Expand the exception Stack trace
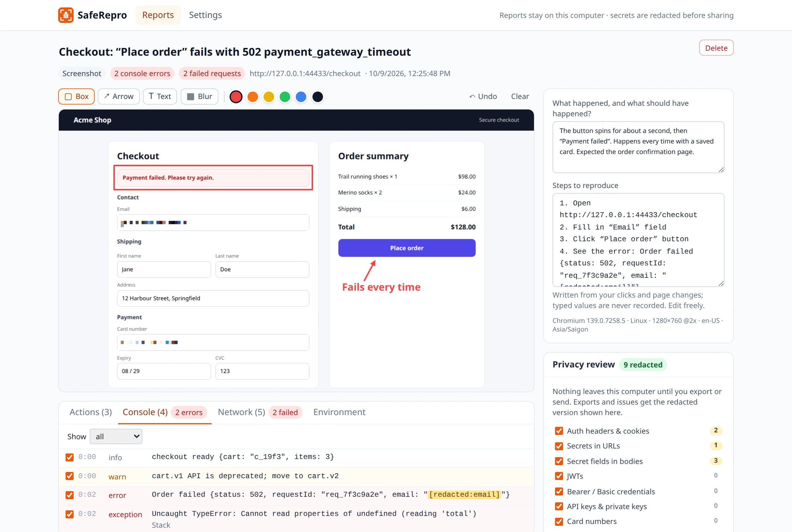The width and height of the screenshot is (792, 532). [x=161, y=525]
